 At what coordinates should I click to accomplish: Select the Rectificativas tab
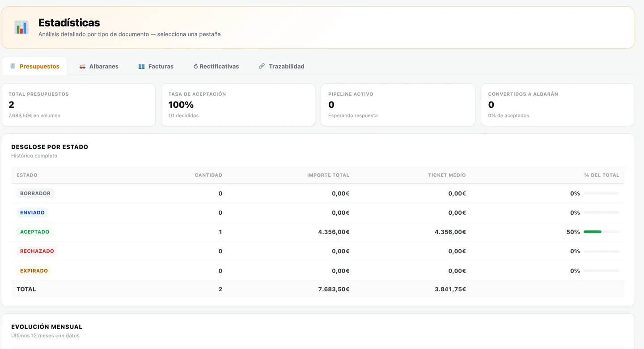pos(216,66)
